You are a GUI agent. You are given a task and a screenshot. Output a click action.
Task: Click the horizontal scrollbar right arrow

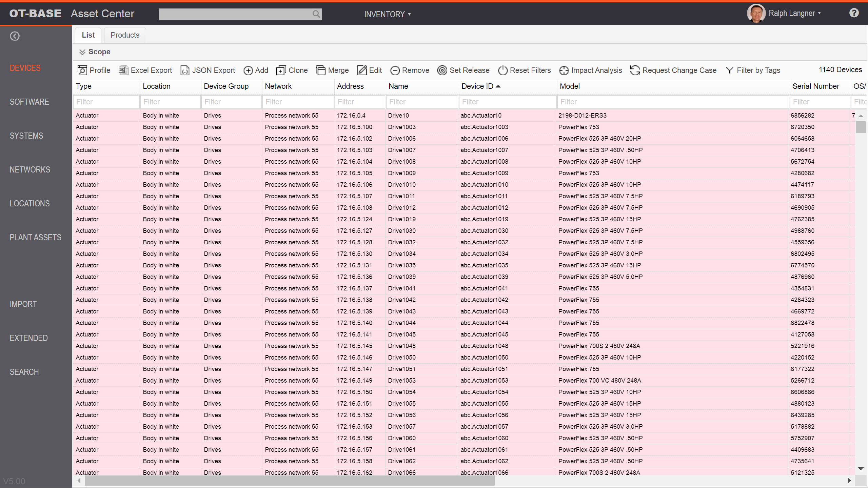click(849, 481)
